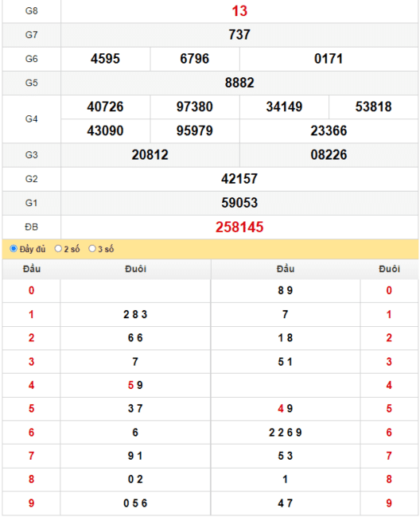Click the G2 row label
Image resolution: width=420 pixels, height=517 pixels.
(x=32, y=179)
